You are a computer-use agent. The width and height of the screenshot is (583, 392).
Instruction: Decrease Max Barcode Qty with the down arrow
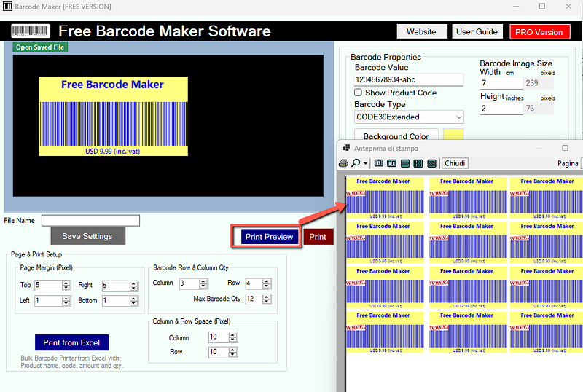(x=267, y=302)
